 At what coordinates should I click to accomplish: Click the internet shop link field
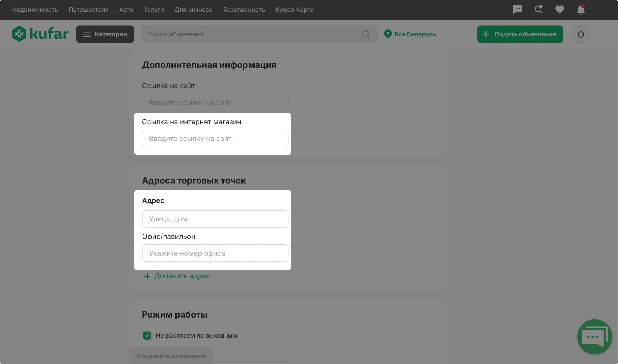point(215,139)
